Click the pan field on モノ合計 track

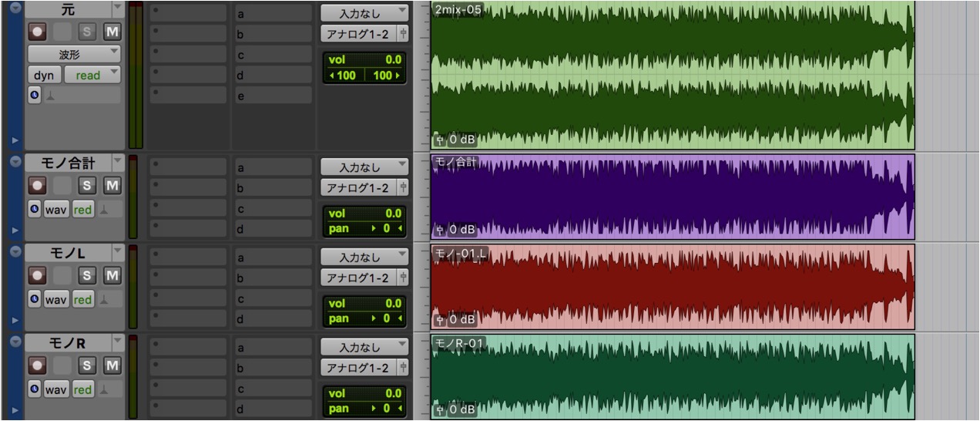click(x=364, y=228)
